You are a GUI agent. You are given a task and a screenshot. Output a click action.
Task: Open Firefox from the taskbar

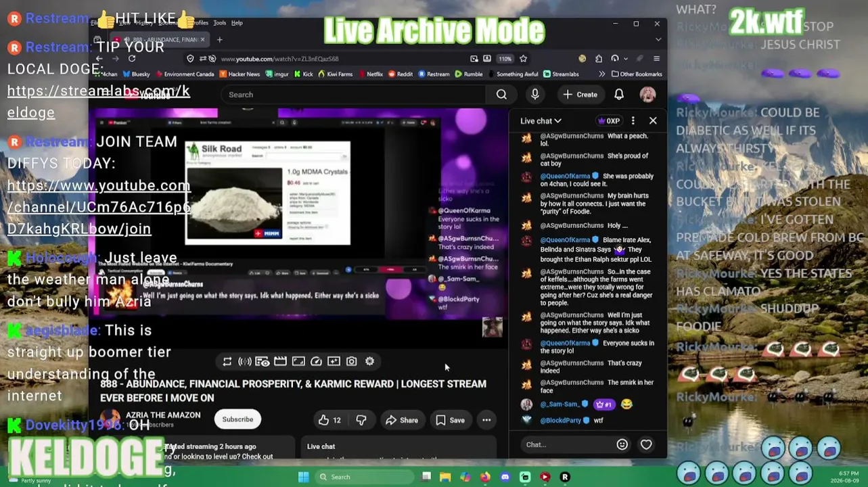click(485, 477)
